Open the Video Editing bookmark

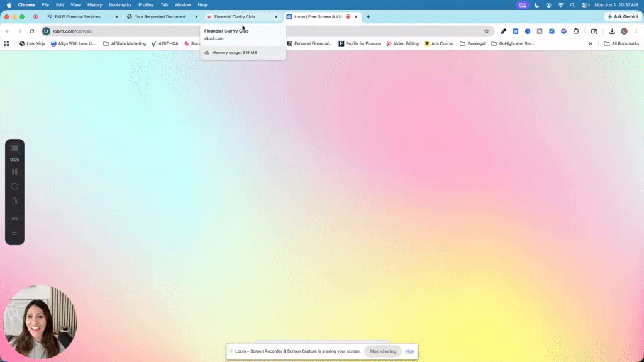(402, 43)
